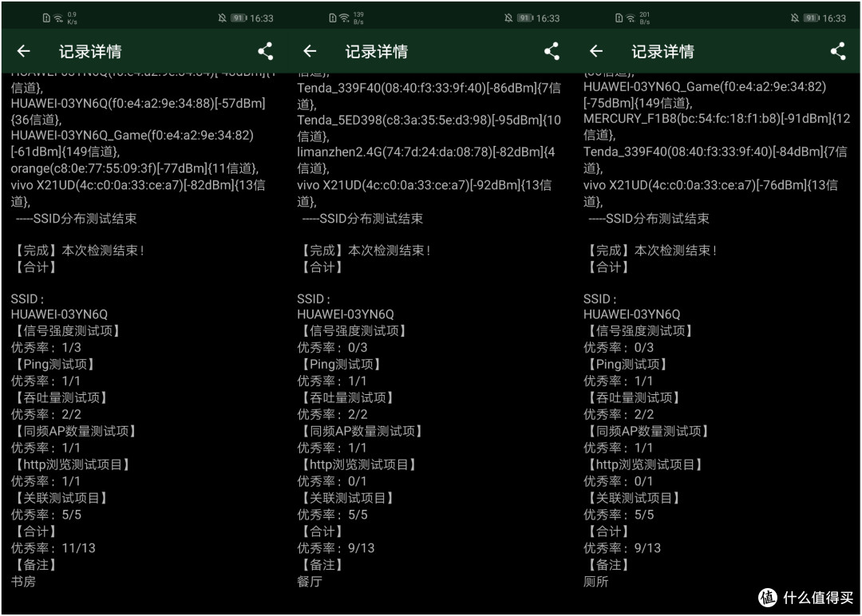The width and height of the screenshot is (862, 616).
Task: Tap the 0.9 K/s network speed readout
Action: (72, 18)
